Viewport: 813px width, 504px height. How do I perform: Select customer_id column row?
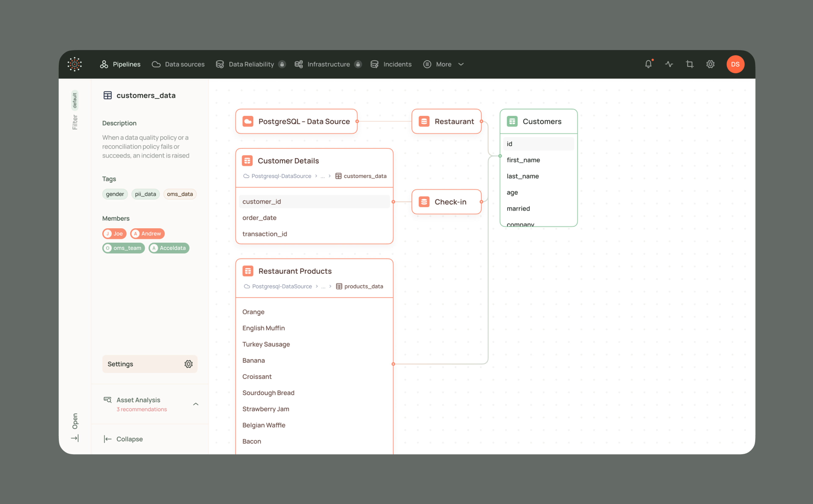pyautogui.click(x=314, y=202)
